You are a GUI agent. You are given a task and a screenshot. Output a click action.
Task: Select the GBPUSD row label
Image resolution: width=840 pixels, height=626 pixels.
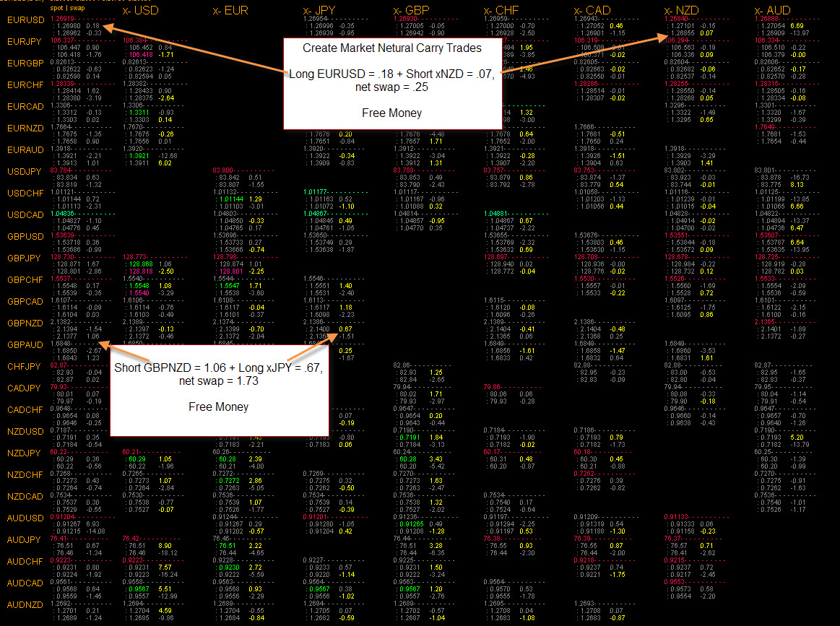(25, 237)
